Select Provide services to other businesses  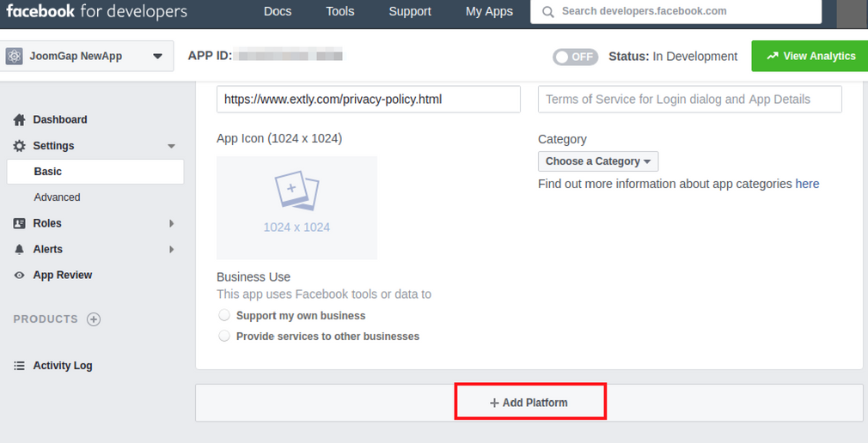click(x=224, y=336)
